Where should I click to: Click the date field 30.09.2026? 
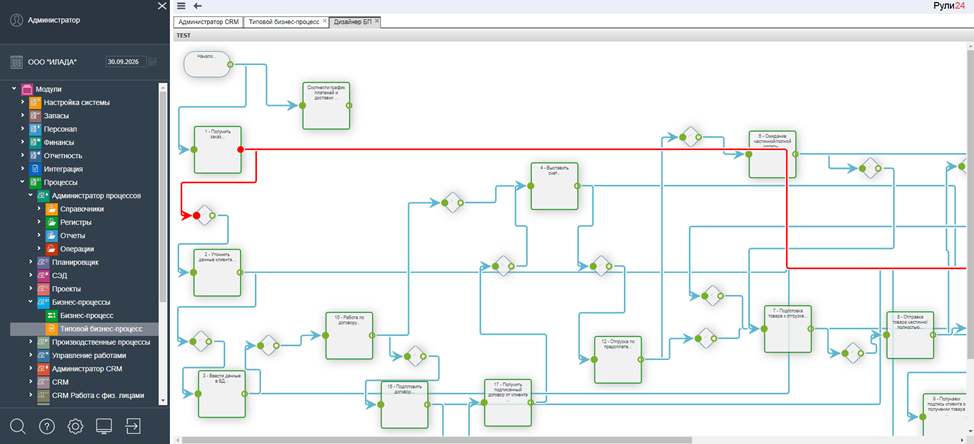tap(126, 61)
